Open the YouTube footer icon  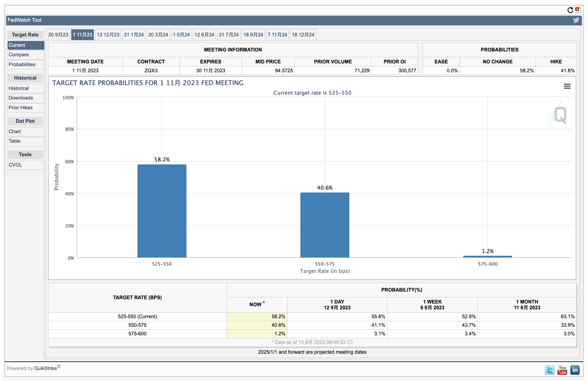pos(562,370)
